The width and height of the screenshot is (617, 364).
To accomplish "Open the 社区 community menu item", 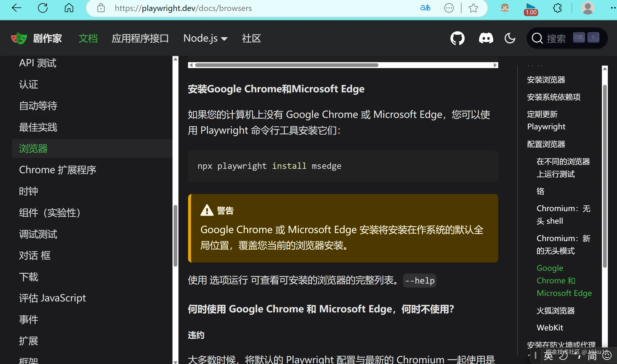I will (251, 38).
